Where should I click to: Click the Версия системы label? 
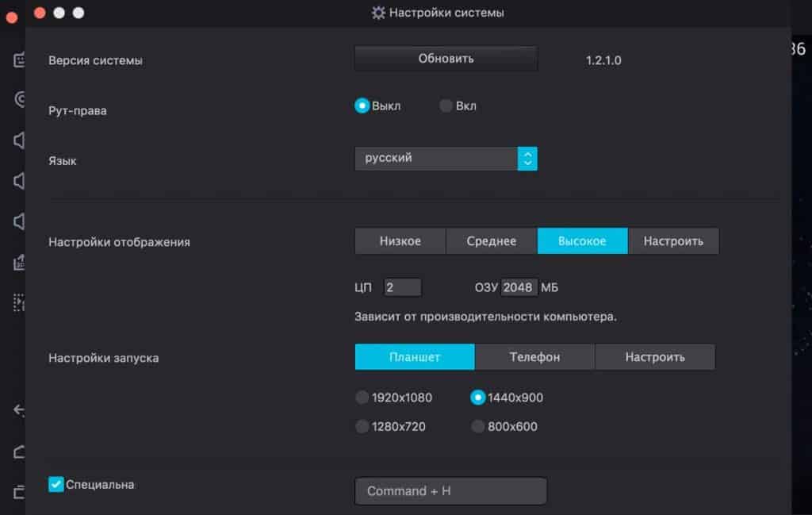[95, 60]
